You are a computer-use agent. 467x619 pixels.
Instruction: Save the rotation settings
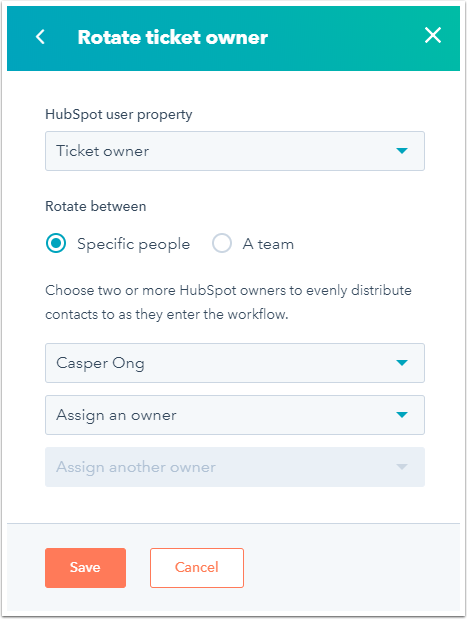(x=85, y=568)
